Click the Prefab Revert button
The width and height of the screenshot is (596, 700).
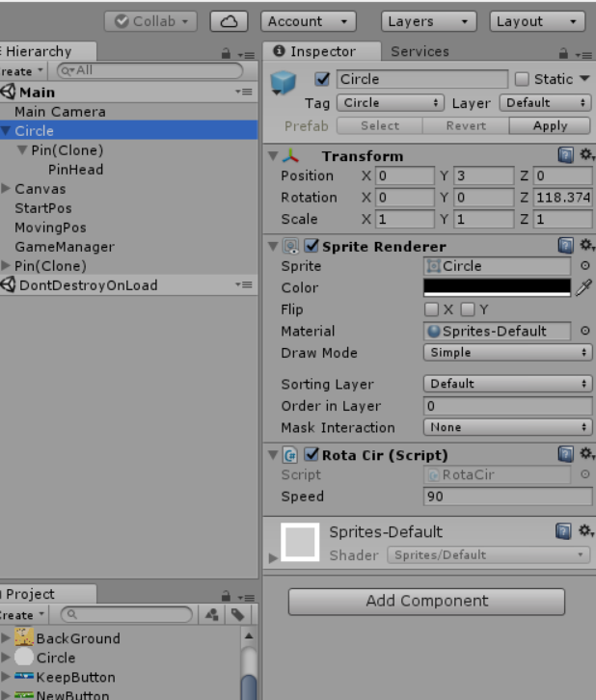[x=466, y=125]
